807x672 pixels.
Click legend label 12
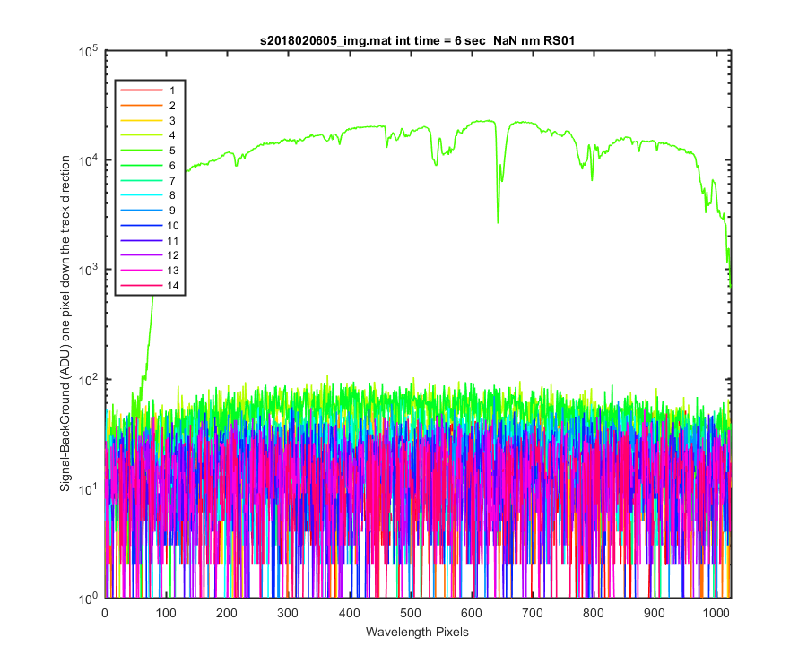(x=173, y=255)
